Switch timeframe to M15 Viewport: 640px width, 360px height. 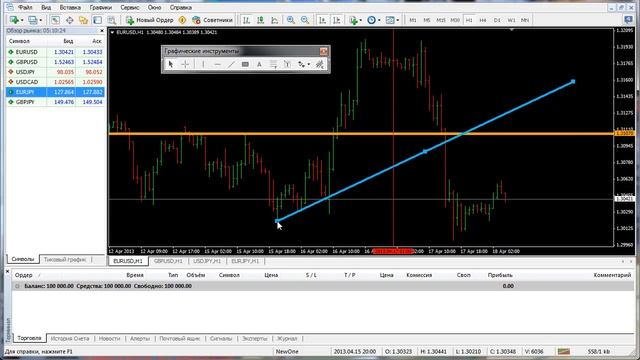pos(441,20)
